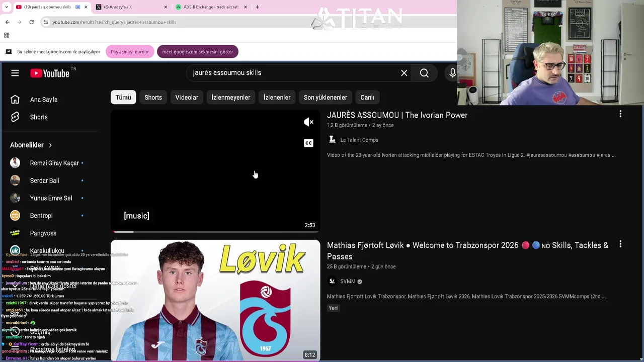Click Le Talent Comps channel avatar
The width and height of the screenshot is (644, 362).
point(332,140)
